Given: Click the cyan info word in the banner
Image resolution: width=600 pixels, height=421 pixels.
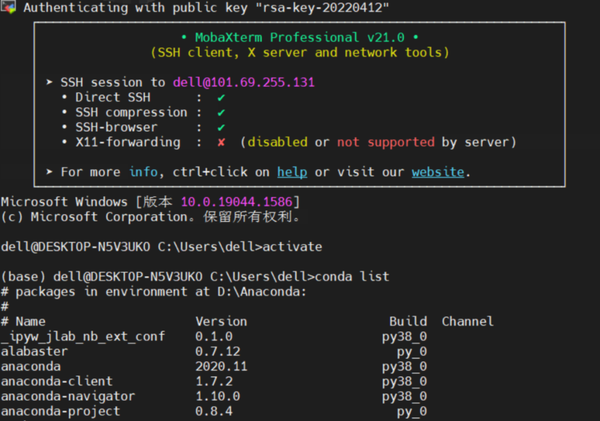Looking at the screenshot, I should [143, 172].
